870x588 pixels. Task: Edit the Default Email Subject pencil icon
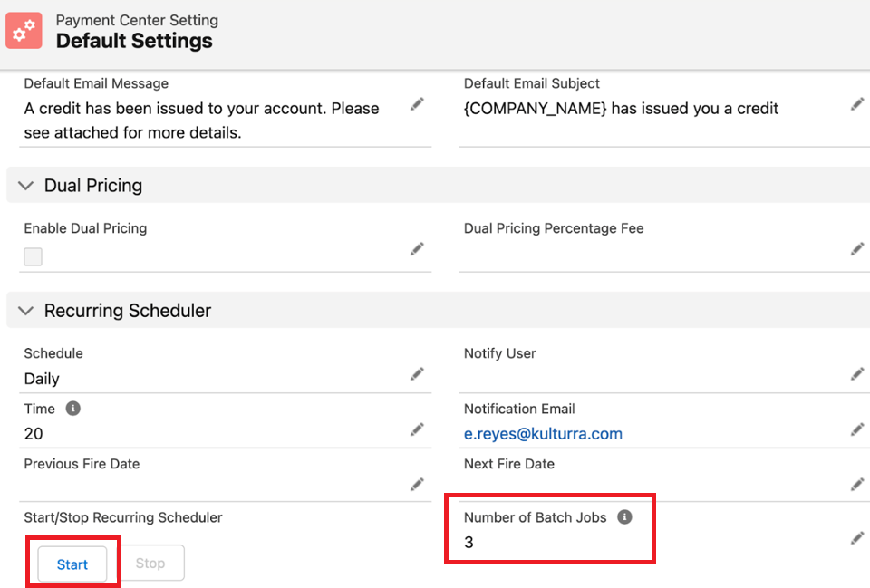click(x=856, y=104)
